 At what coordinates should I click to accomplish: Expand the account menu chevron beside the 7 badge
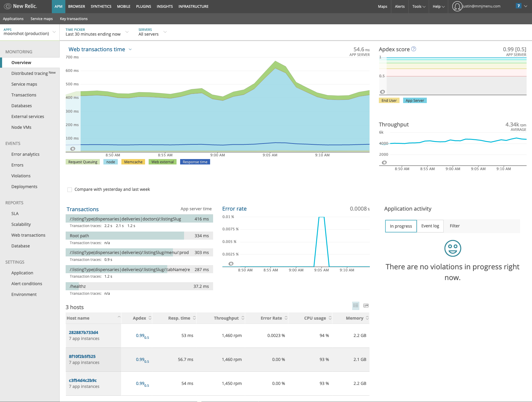(x=525, y=6)
